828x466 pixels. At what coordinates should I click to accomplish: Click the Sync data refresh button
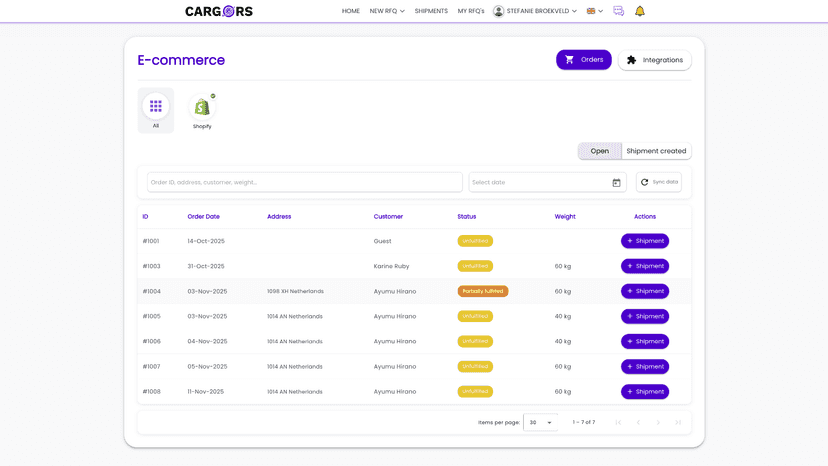[658, 182]
